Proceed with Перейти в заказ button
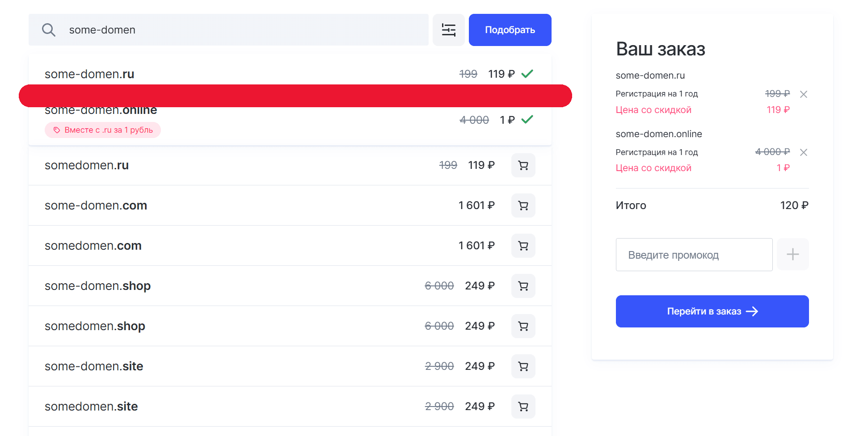 (712, 311)
